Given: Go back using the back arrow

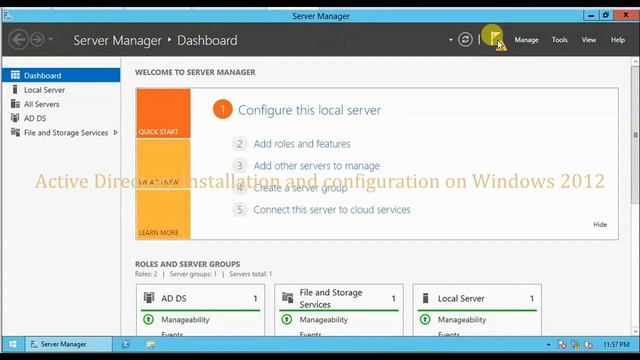Looking at the screenshot, I should click(x=18, y=40).
